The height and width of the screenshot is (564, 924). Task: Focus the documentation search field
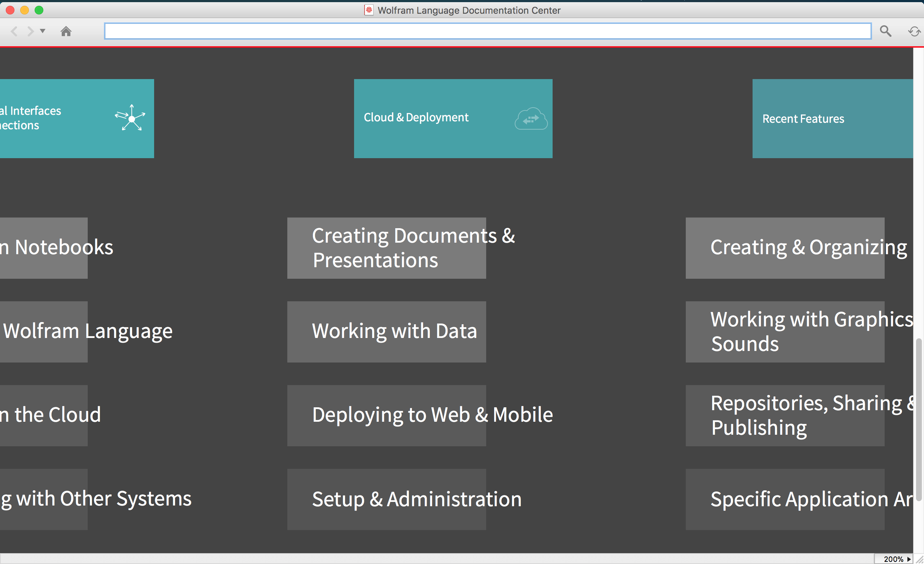(488, 31)
